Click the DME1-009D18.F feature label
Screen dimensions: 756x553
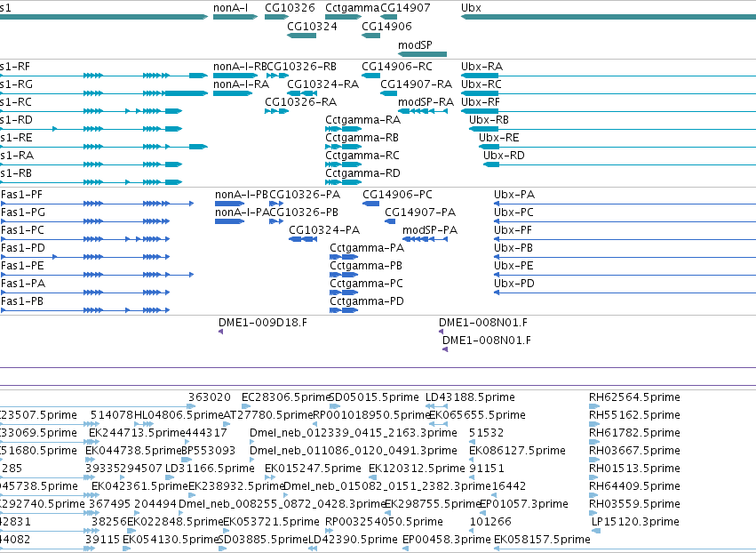pos(263,323)
